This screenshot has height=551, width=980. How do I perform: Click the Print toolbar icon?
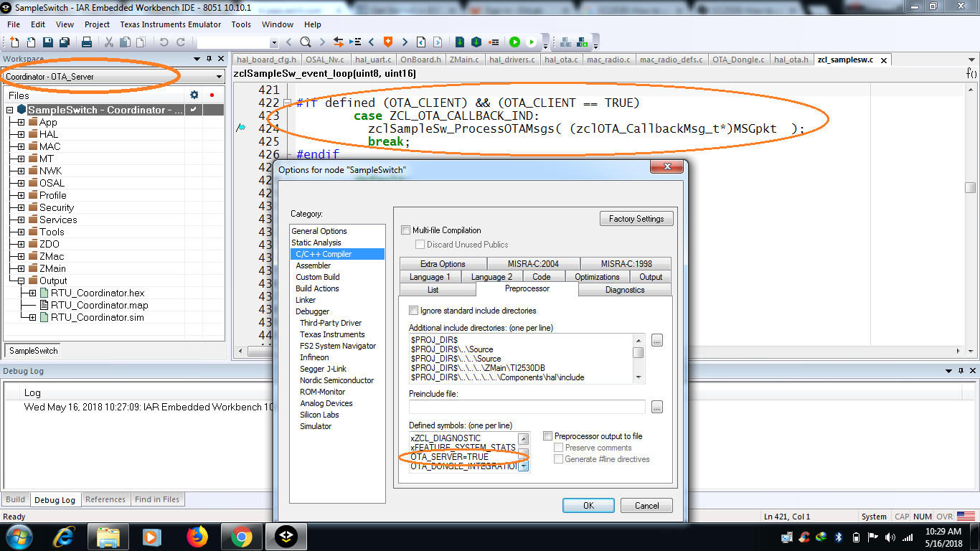(x=86, y=42)
